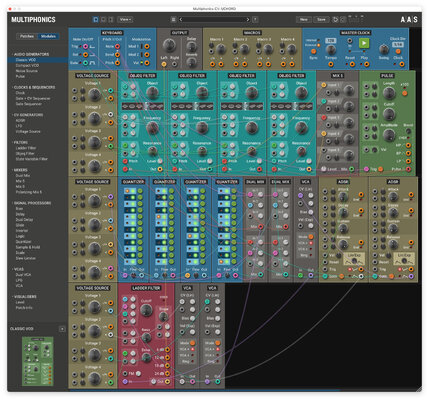Adjust the Master Clock Swing knob
This screenshot has height=400, width=429.
(x=384, y=49)
